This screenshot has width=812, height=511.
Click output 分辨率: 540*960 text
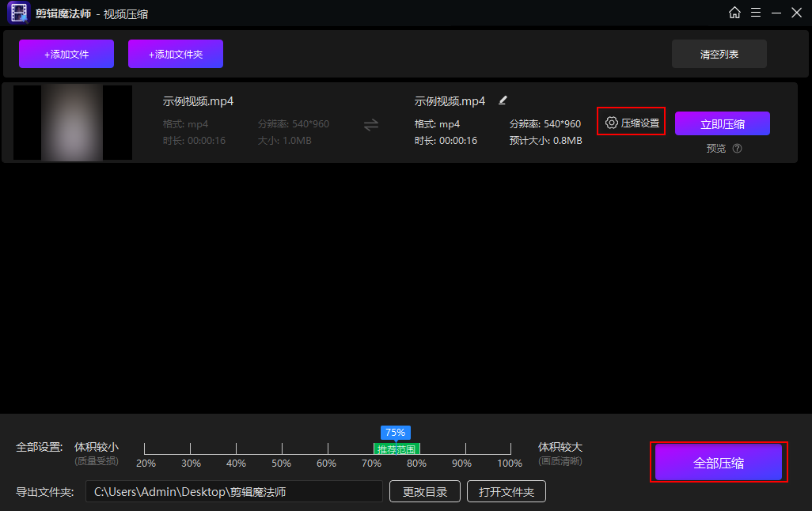pos(545,123)
